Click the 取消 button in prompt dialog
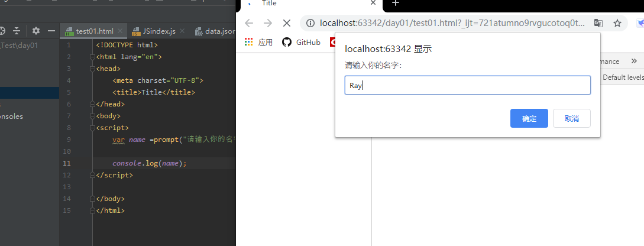The height and width of the screenshot is (246, 644). [572, 118]
